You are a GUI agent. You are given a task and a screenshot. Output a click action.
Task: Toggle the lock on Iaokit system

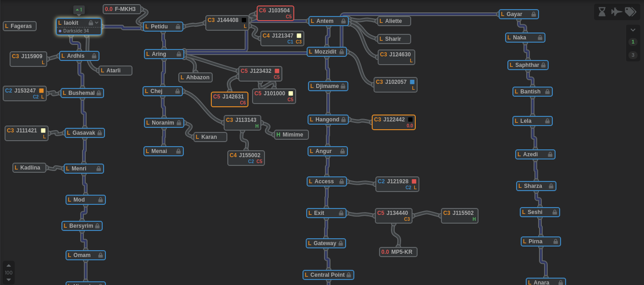91,23
